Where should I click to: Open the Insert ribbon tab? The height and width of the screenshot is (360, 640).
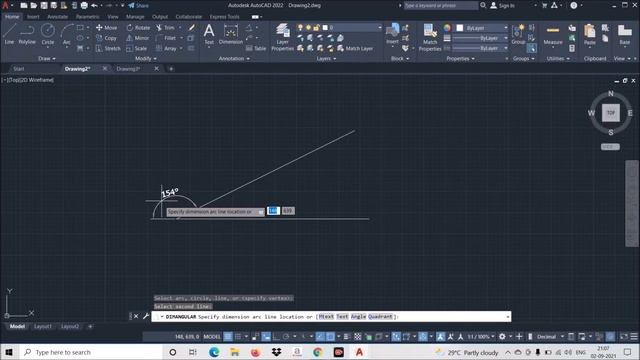pyautogui.click(x=33, y=17)
